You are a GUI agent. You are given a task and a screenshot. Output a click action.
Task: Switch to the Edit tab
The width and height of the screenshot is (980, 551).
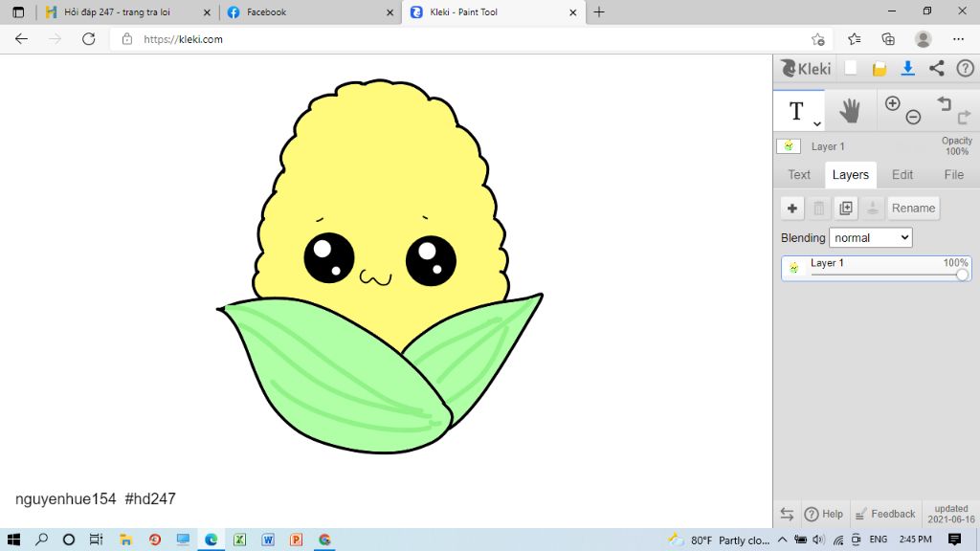pos(902,175)
